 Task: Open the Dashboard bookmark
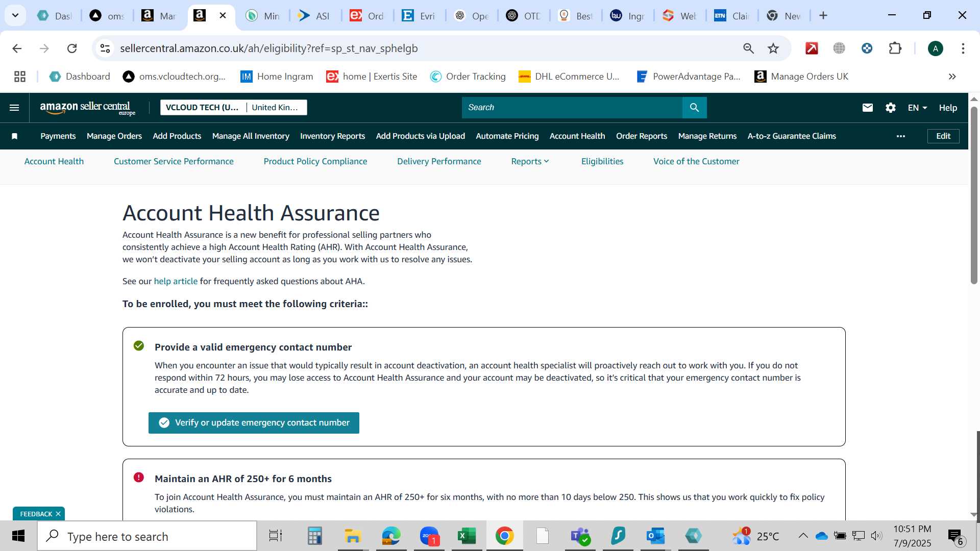click(x=80, y=77)
